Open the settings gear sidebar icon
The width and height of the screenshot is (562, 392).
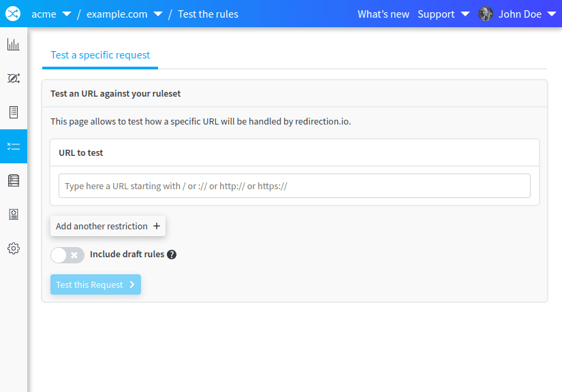[13, 248]
